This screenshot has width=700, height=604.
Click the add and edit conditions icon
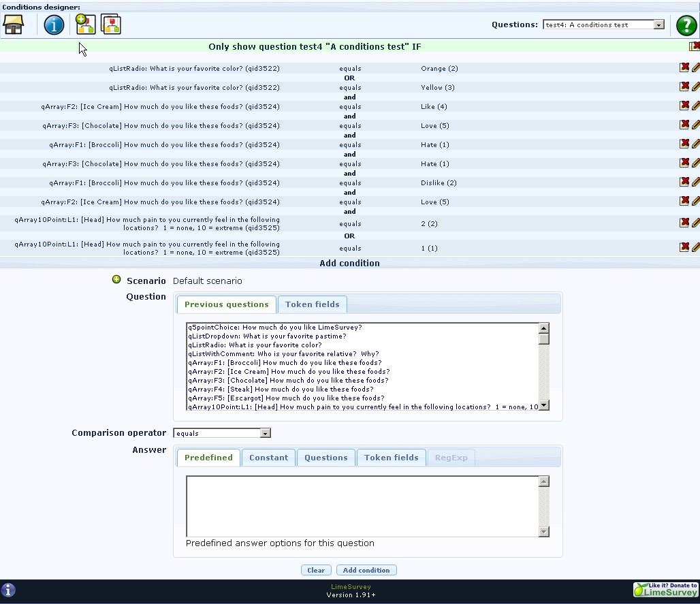click(85, 25)
